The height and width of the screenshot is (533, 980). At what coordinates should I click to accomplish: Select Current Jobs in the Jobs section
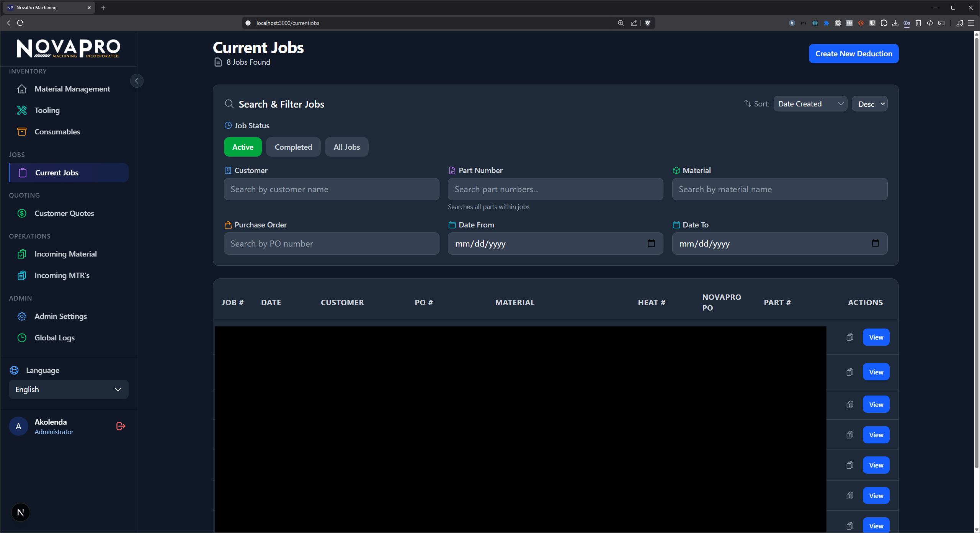57,173
